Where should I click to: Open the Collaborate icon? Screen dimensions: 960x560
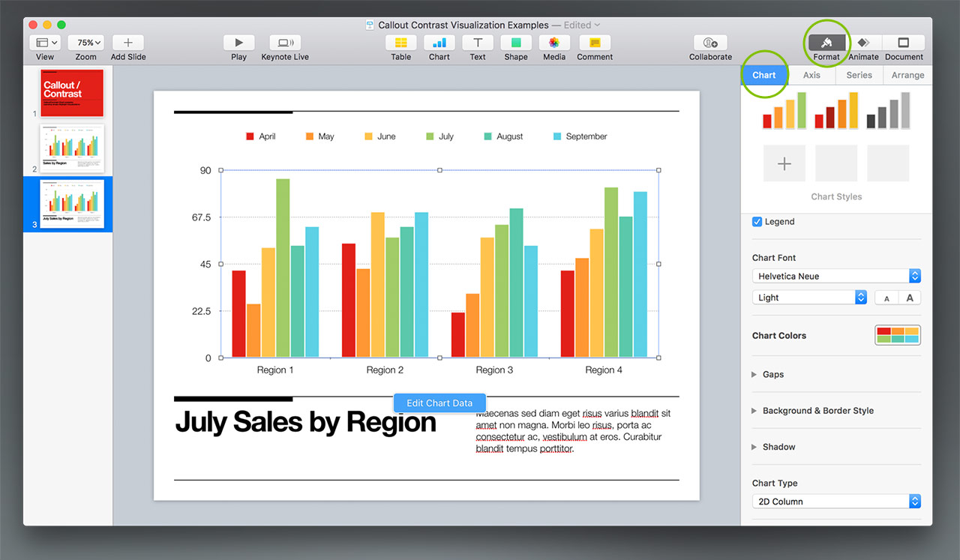coord(710,43)
